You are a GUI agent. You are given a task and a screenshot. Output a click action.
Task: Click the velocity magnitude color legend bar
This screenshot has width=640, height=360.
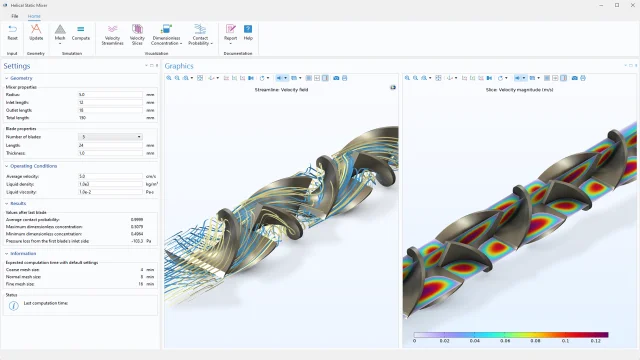(511, 335)
